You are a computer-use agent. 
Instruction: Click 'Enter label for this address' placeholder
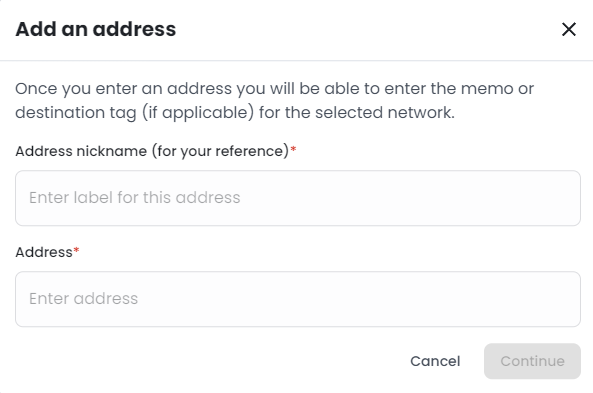click(135, 197)
